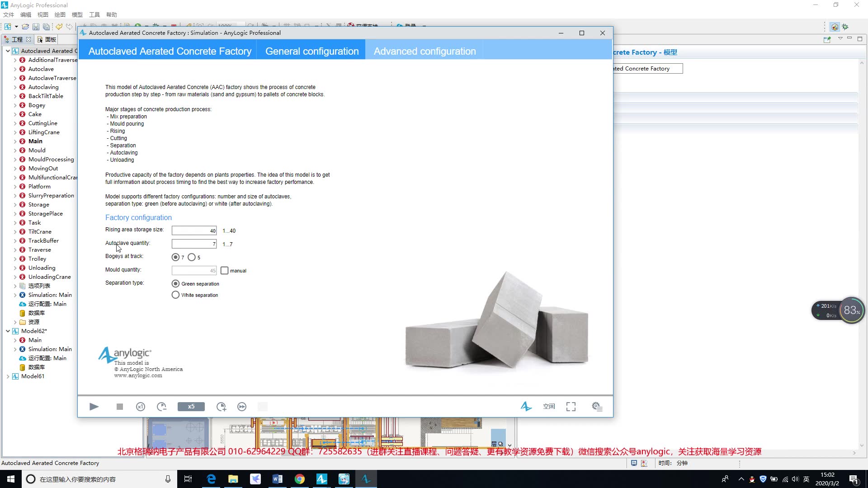Click the Redo toolbar arrow
868x488 pixels.
pos(69,27)
